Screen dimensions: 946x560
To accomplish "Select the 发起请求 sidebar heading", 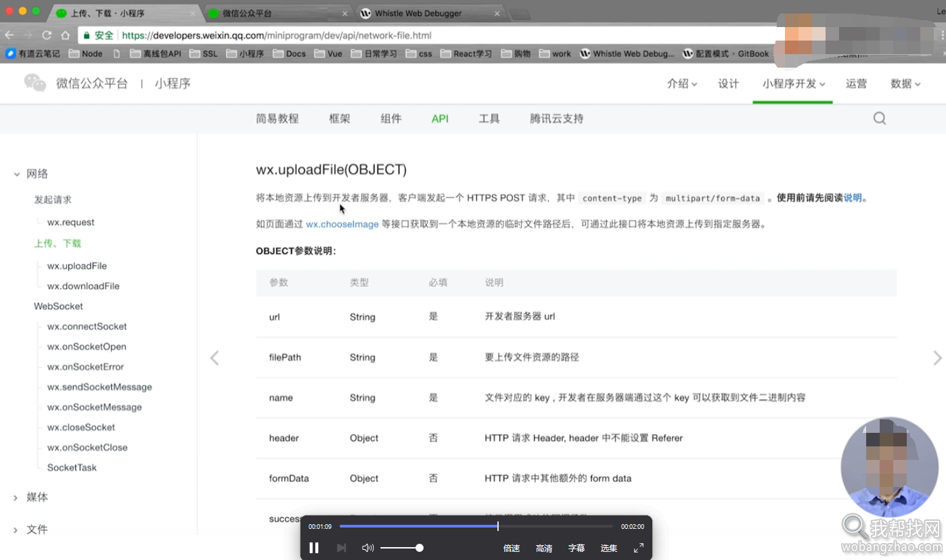I will [53, 200].
